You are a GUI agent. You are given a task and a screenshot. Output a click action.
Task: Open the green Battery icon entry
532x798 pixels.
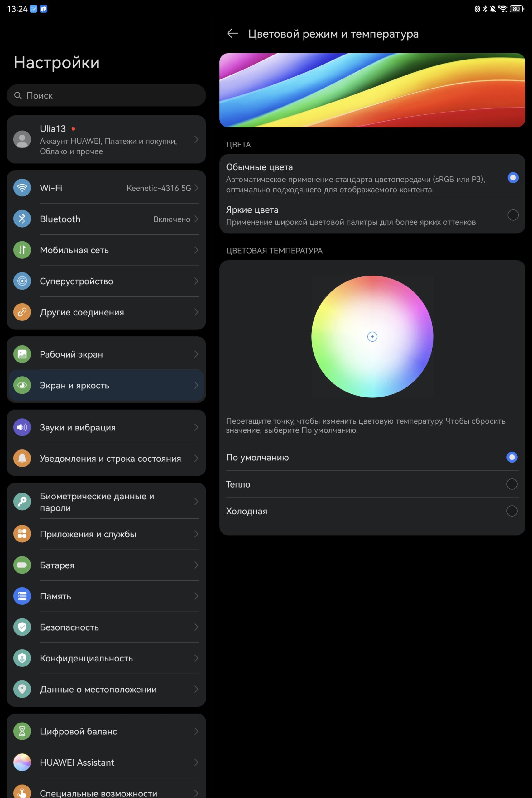22,565
